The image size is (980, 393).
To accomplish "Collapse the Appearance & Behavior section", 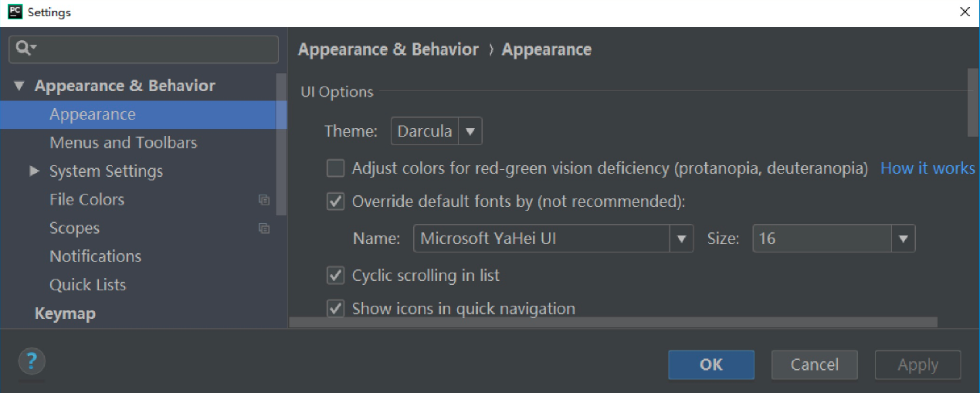I will 19,86.
